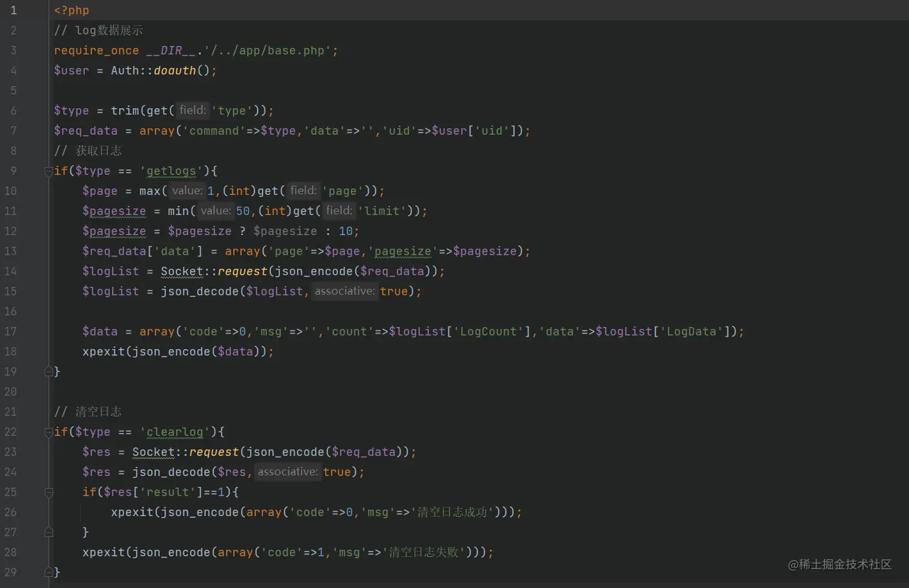909x588 pixels.
Task: Click the 'result' key on line 25
Action: point(168,492)
